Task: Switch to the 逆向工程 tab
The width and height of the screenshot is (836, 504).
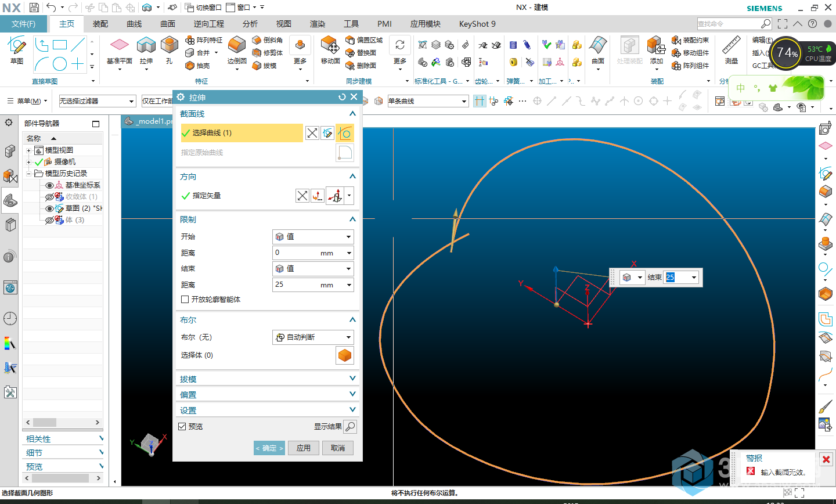Action: [x=209, y=24]
